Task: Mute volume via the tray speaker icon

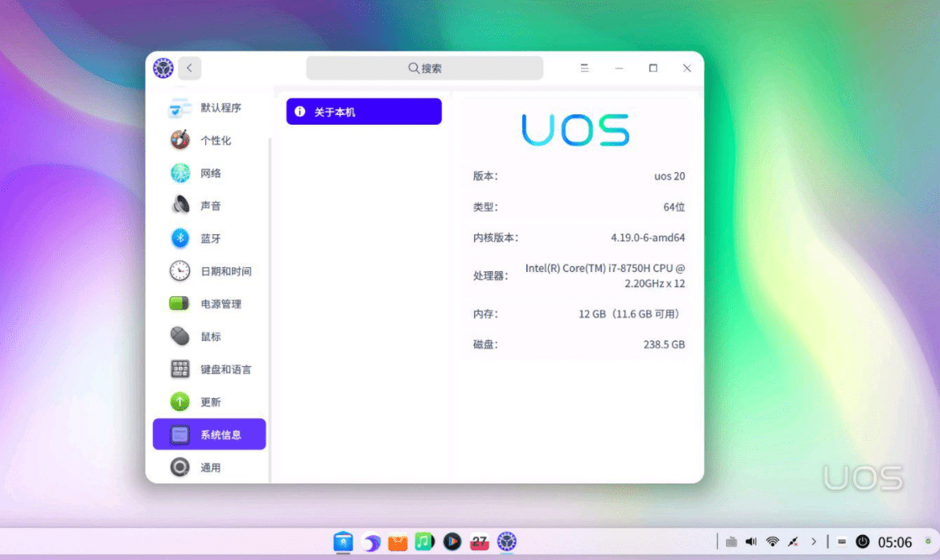Action: pos(751,541)
